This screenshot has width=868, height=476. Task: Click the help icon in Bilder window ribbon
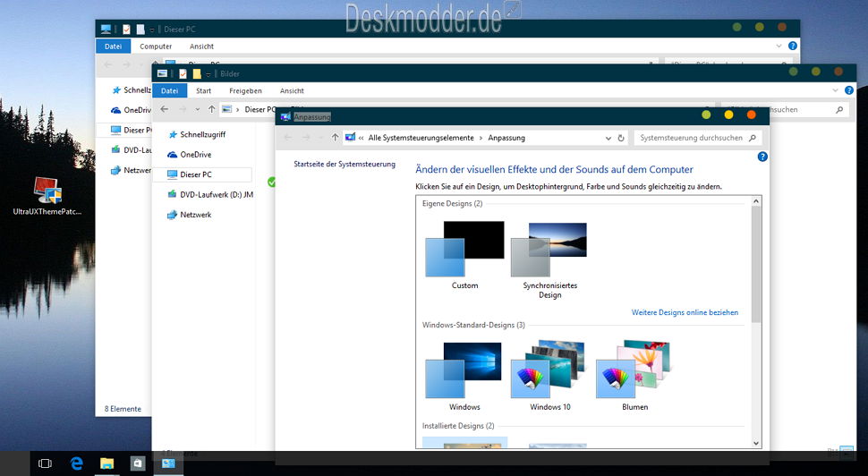tap(849, 90)
